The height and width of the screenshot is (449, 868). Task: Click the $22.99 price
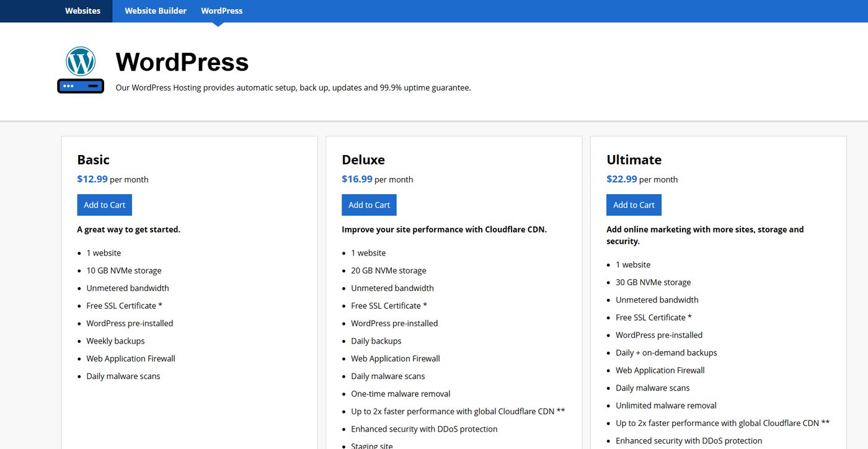tap(622, 179)
